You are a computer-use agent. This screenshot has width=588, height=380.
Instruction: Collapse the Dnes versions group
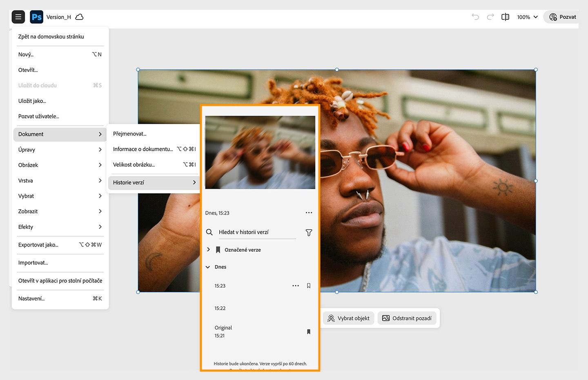pos(208,267)
